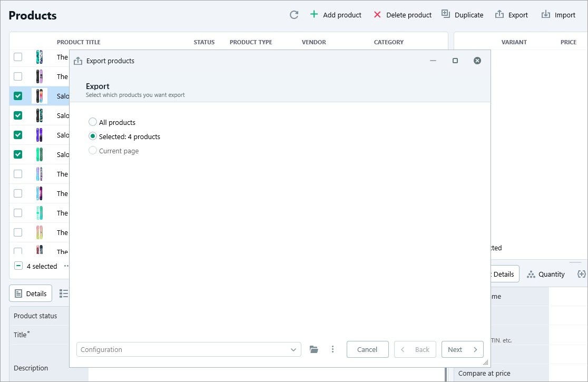Open the Details tab below products list
The width and height of the screenshot is (588, 382).
coord(31,293)
